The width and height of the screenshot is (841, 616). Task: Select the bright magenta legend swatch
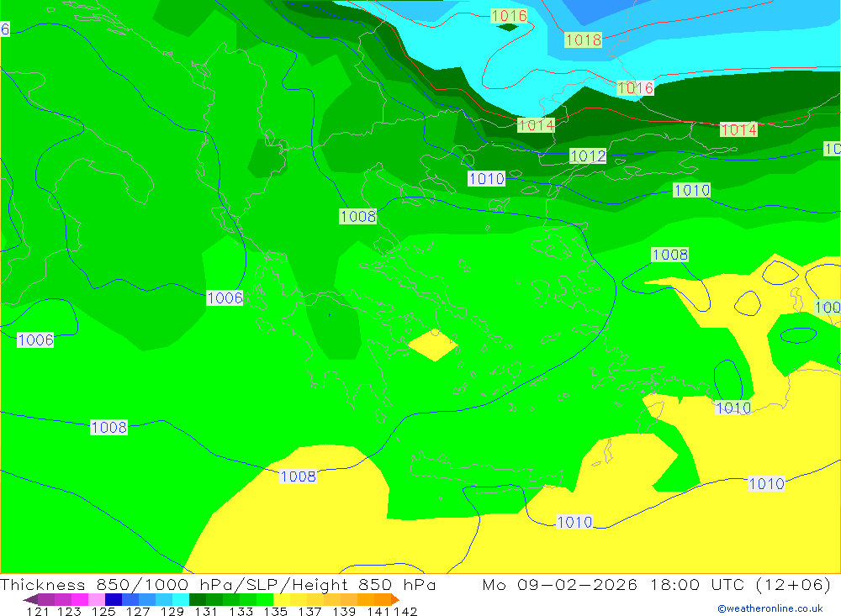pos(79,599)
